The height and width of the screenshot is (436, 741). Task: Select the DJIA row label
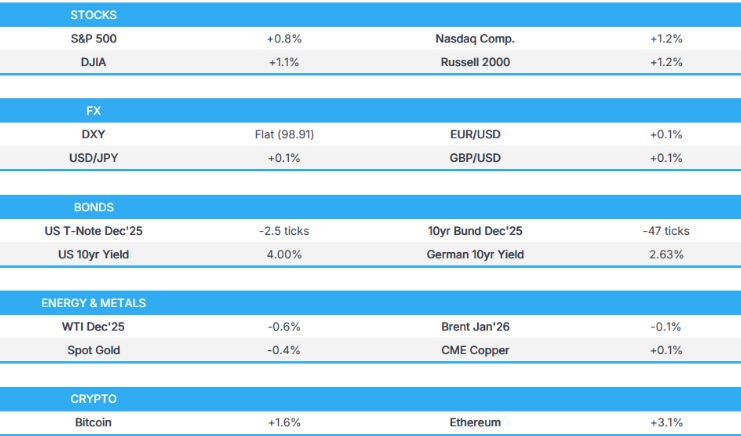click(x=93, y=62)
